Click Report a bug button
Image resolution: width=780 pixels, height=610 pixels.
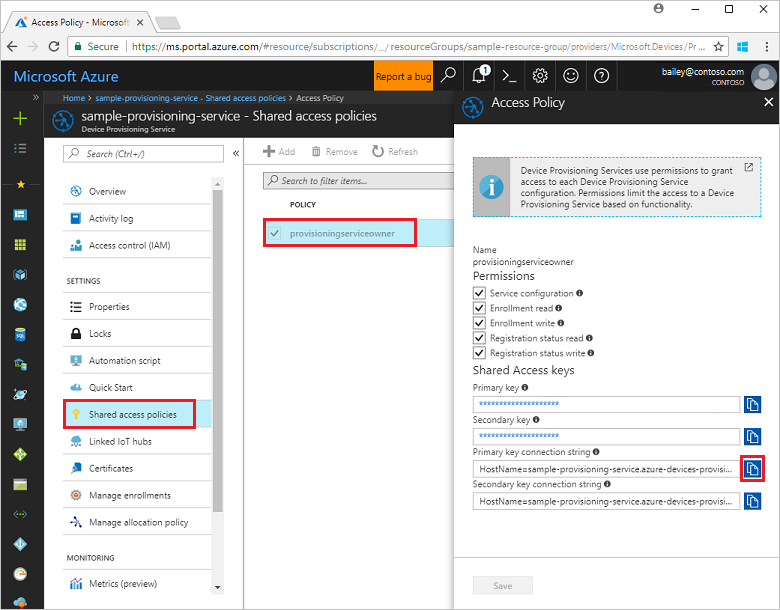(x=403, y=76)
